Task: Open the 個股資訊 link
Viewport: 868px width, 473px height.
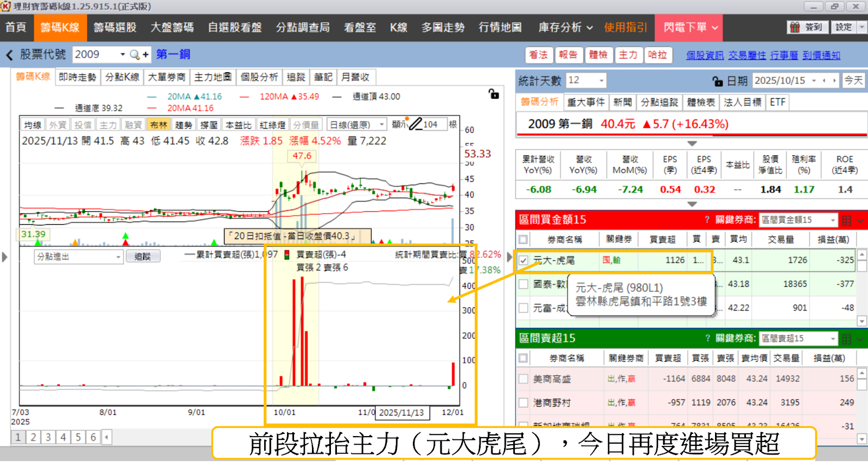Action: 705,55
